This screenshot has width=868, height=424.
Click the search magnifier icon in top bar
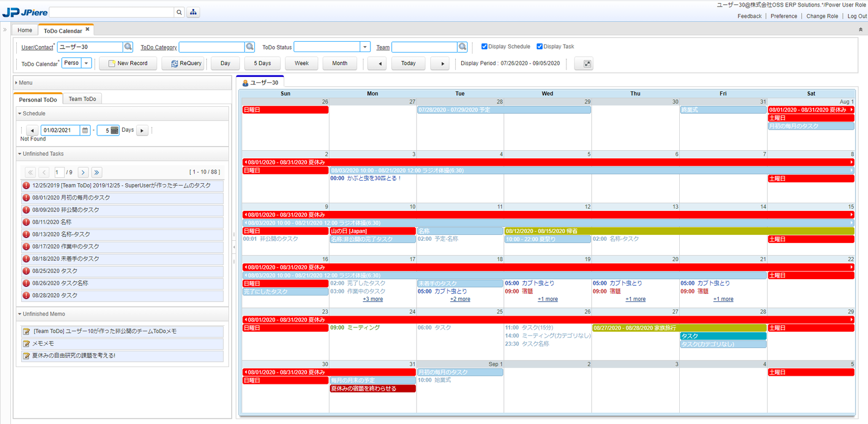click(x=179, y=12)
